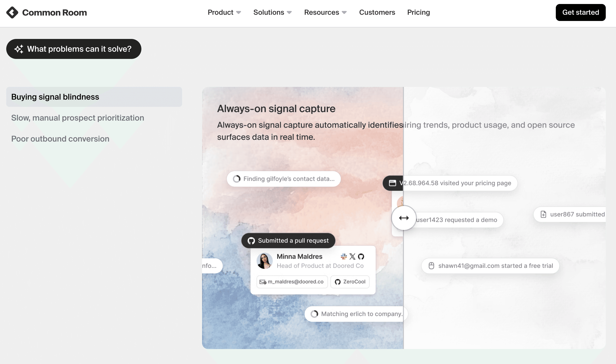Click Head of Product at Doored Co text
This screenshot has width=616, height=364.
click(320, 266)
